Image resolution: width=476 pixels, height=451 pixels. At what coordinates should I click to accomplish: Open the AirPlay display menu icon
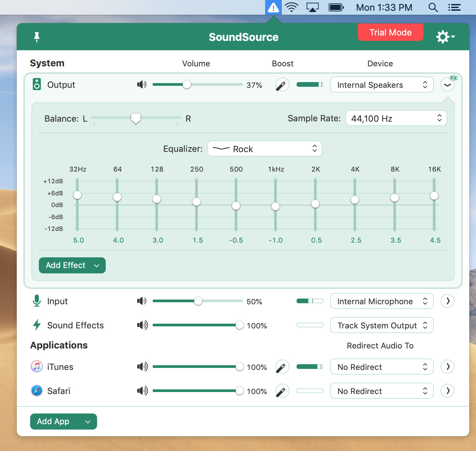pyautogui.click(x=313, y=7)
